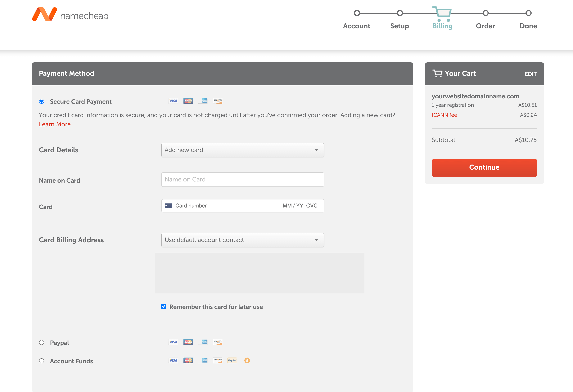Click the PayPal icon in the Account Funds row
Image resolution: width=573 pixels, height=392 pixels.
[232, 360]
